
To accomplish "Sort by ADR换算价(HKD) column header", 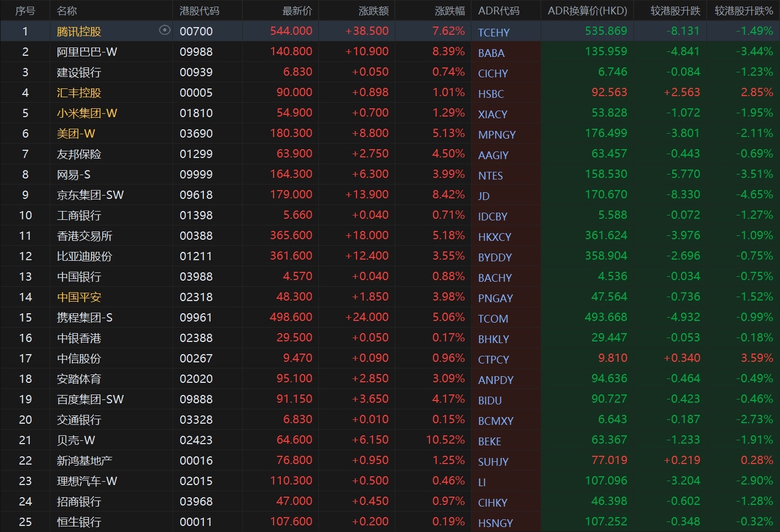I will pos(587,11).
